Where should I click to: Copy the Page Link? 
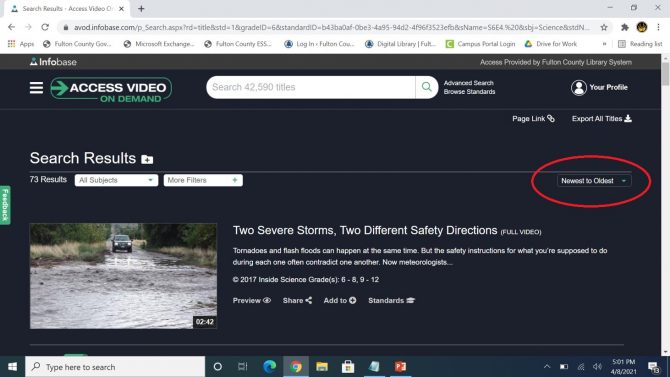[533, 119]
